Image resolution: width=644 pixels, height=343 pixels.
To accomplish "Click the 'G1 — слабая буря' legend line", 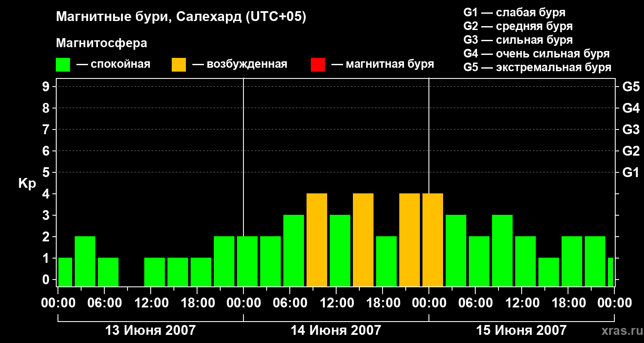I will (514, 12).
